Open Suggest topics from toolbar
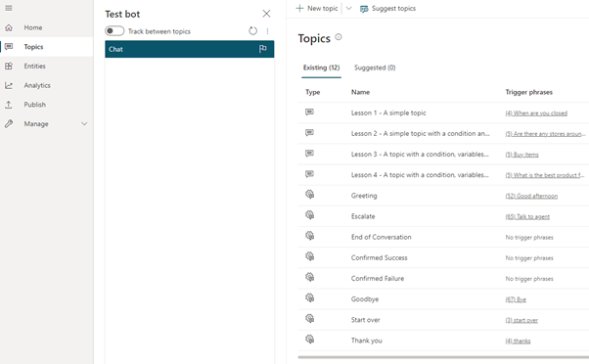The image size is (589, 364). pyautogui.click(x=388, y=8)
